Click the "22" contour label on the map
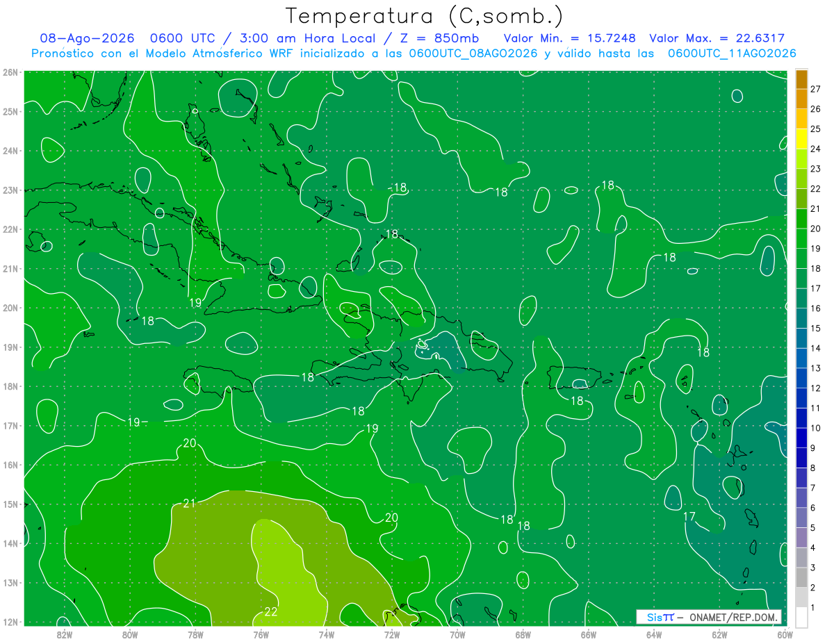834x644 pixels. 271,612
